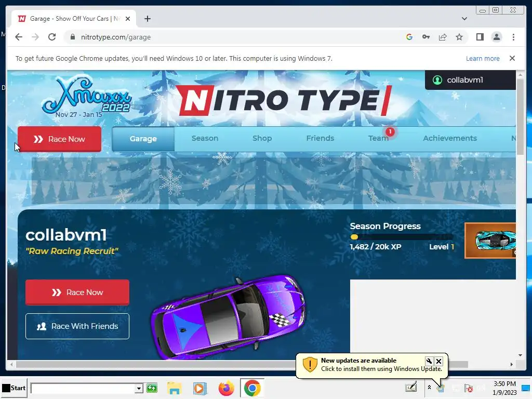The width and height of the screenshot is (532, 399).
Task: Click the taskbar address input field
Action: (x=83, y=388)
